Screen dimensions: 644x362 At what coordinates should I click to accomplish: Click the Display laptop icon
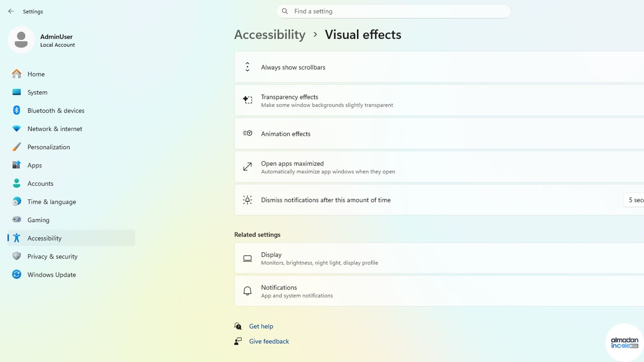point(248,258)
